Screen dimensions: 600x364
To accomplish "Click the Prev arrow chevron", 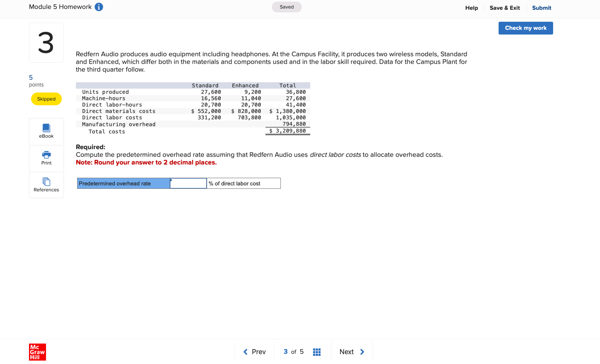I will [245, 352].
